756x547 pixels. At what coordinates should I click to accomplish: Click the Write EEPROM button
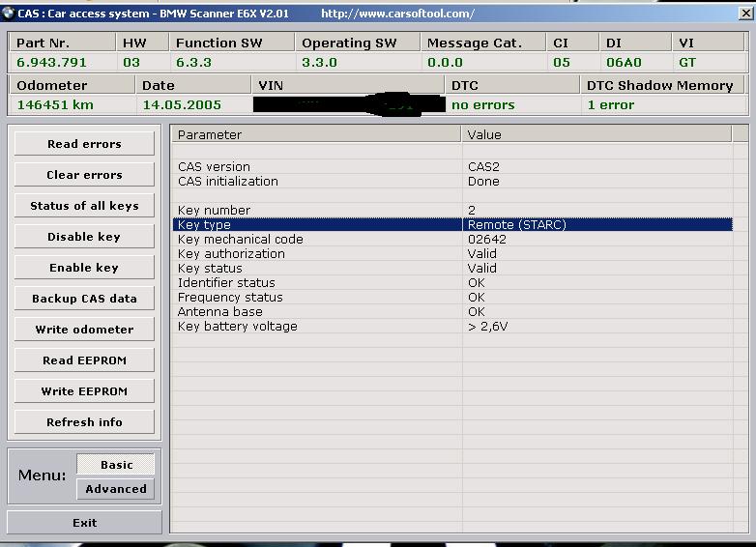pyautogui.click(x=84, y=390)
